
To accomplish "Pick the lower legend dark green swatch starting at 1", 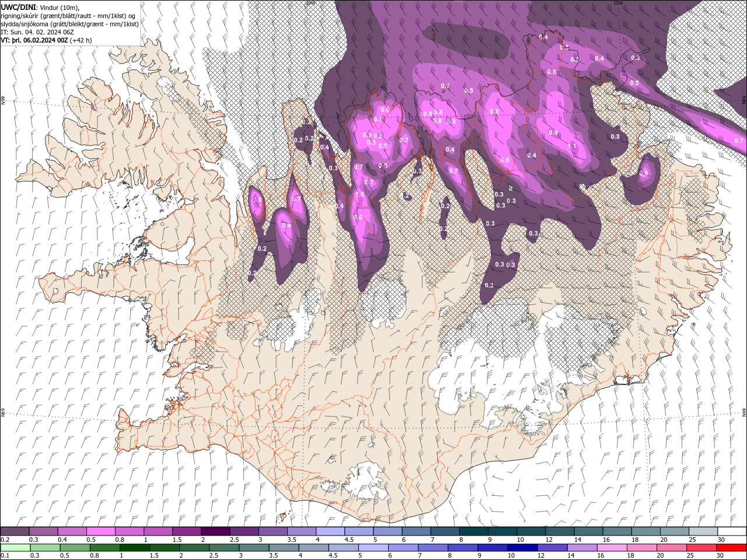I will (135, 548).
